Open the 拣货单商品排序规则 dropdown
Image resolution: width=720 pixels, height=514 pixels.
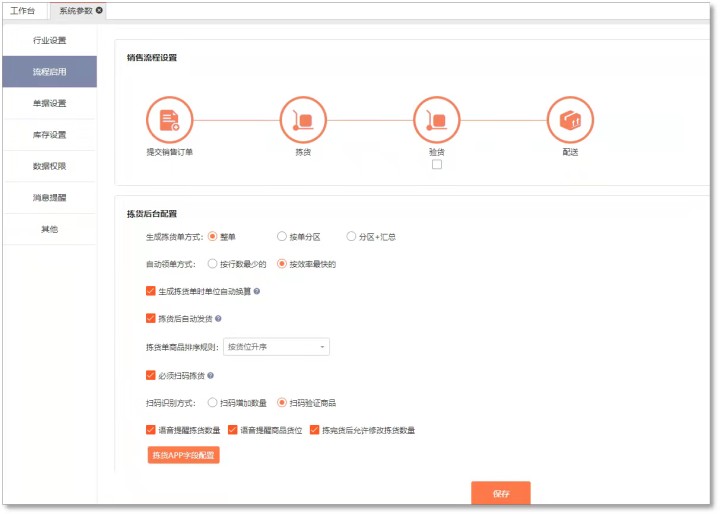coord(277,347)
